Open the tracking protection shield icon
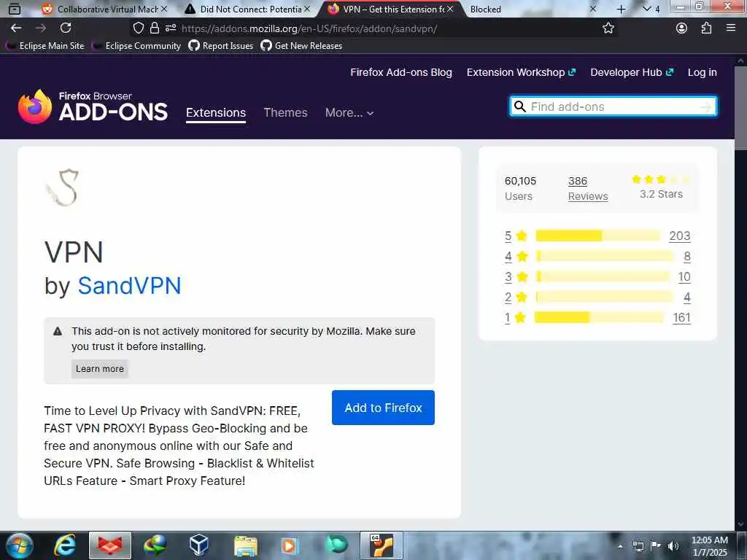 138,28
